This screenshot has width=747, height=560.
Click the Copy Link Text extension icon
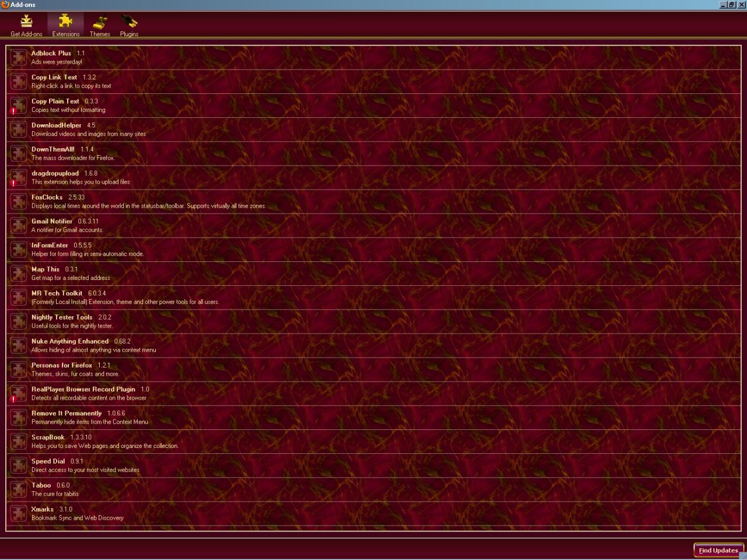pos(19,81)
